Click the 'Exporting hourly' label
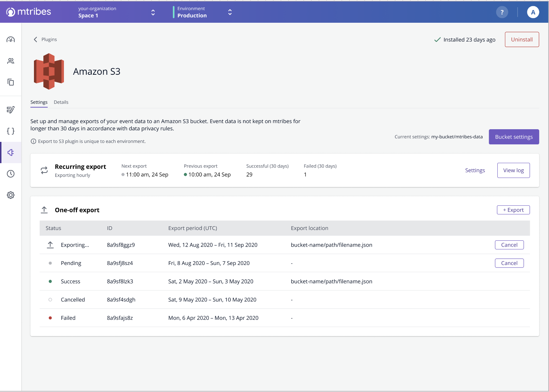The height and width of the screenshot is (392, 549). point(73,175)
